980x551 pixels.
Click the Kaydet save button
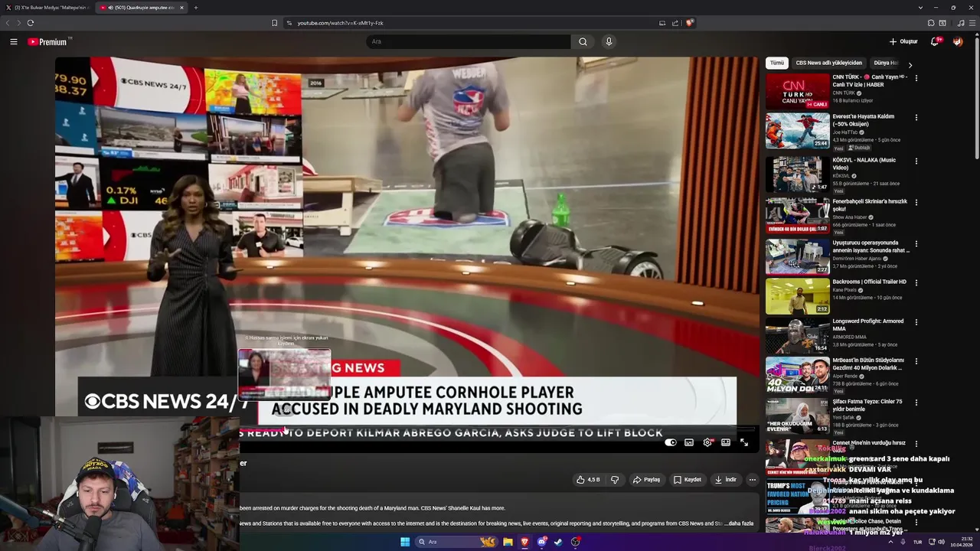(688, 480)
